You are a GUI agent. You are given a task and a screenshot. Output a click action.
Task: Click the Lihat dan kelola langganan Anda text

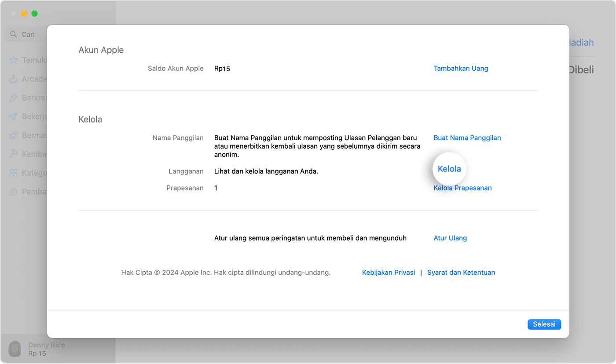[266, 171]
